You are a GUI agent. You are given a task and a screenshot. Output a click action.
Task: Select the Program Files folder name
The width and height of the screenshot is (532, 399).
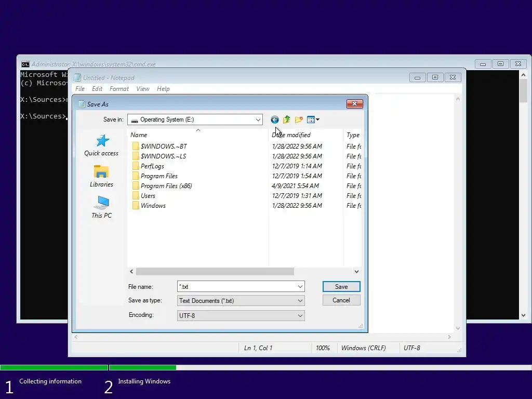click(159, 176)
